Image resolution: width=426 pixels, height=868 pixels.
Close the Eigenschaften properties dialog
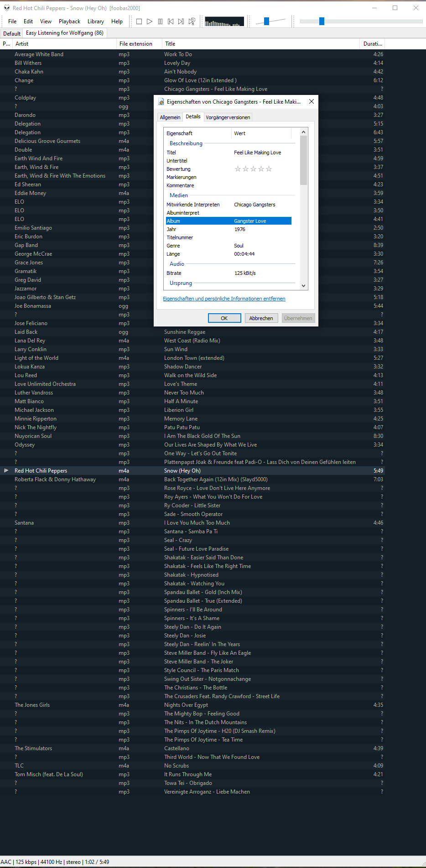coord(312,101)
